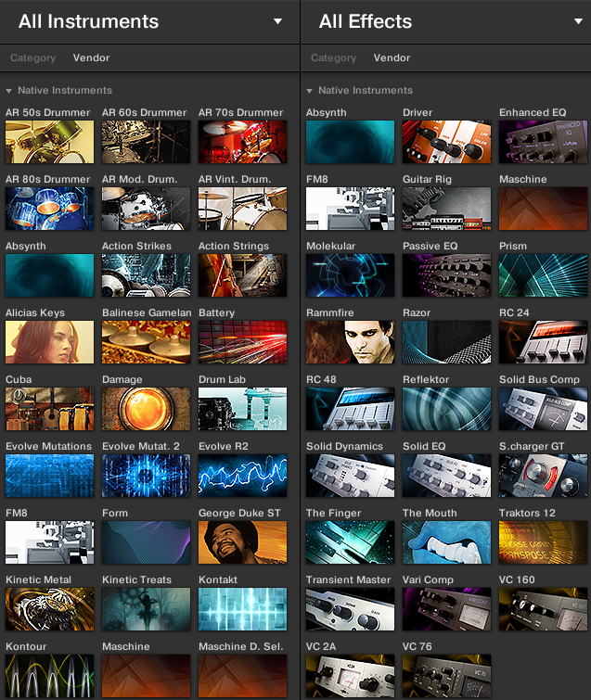Viewport: 591px width, 700px height.
Task: Select the AR 50s Drummer instrument
Action: [49, 142]
